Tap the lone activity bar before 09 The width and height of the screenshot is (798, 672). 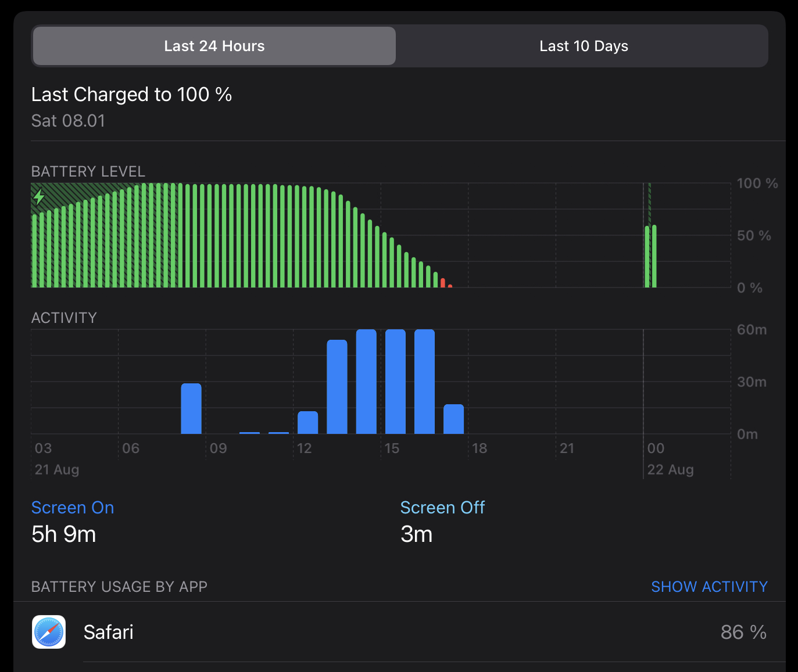click(191, 408)
